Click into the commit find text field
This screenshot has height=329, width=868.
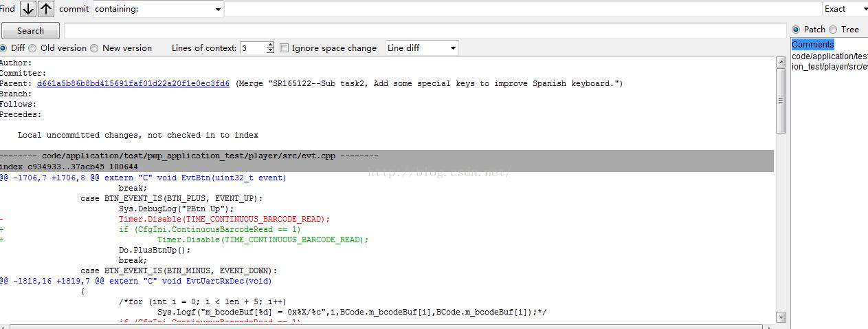(x=522, y=9)
